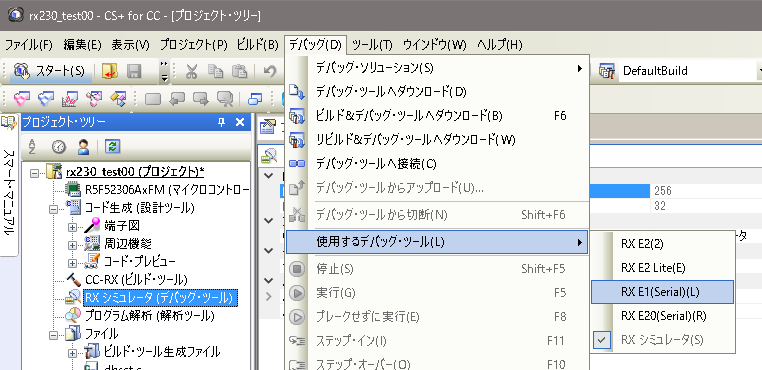The image size is (762, 370).
Task: Click the checked RX シミュレータ(S) entry
Action: 663,340
